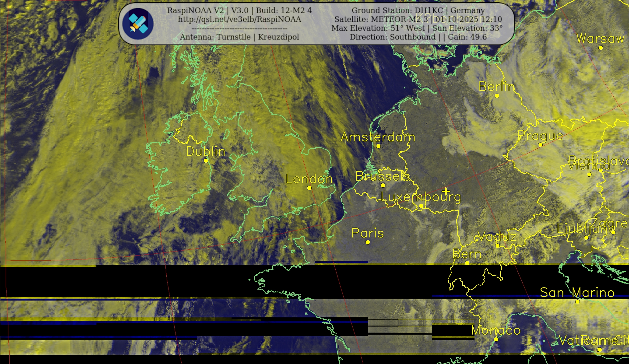Click the Berlin city dot marker
This screenshot has width=629, height=364.
coord(497,96)
